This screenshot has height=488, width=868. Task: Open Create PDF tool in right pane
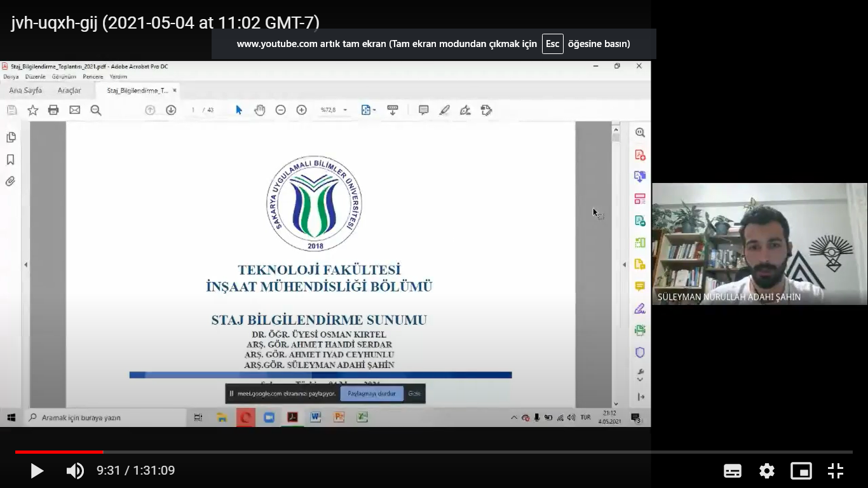[640, 155]
